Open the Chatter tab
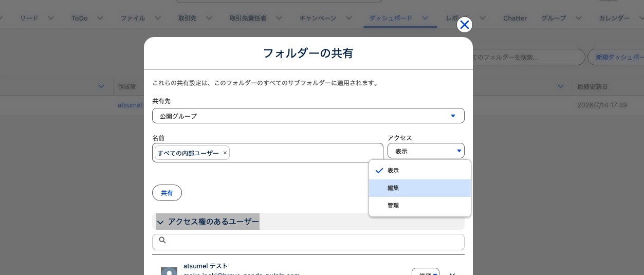Screen dimensions: 644x275 coord(515,18)
